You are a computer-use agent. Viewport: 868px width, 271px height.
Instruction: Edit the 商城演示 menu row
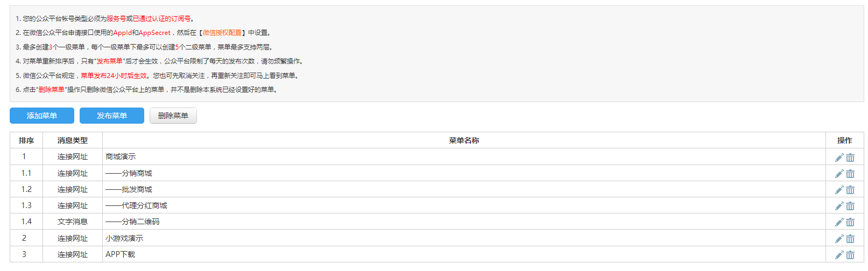point(839,158)
